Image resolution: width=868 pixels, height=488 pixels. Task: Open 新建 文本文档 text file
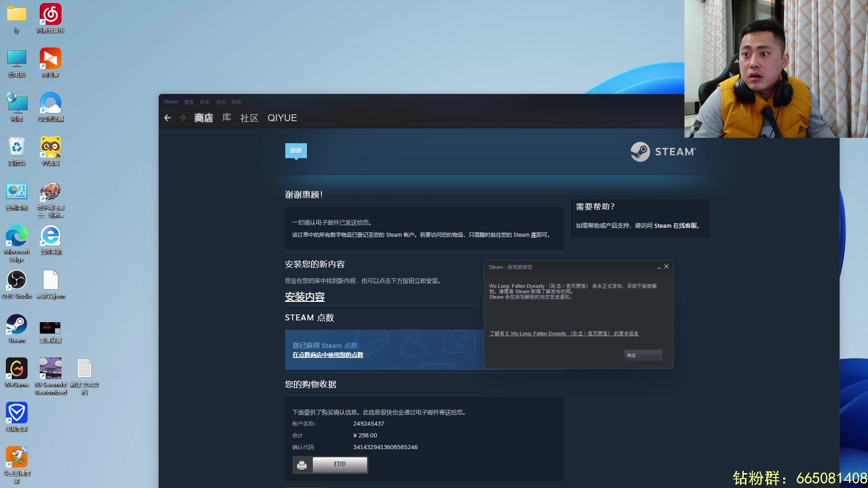[x=85, y=376]
